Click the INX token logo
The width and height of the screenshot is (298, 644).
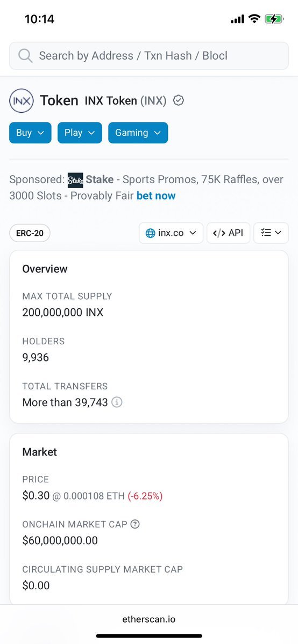[x=22, y=100]
